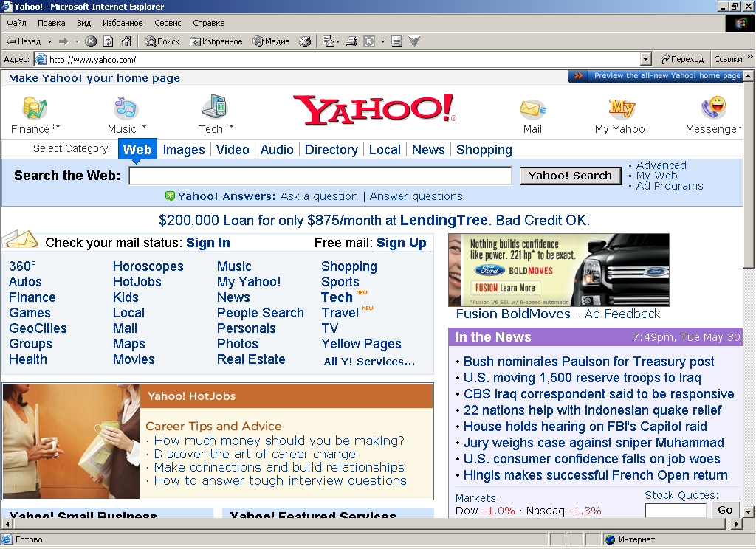Open the Избранное favorites toolbar button
This screenshot has height=549, width=756.
(216, 41)
